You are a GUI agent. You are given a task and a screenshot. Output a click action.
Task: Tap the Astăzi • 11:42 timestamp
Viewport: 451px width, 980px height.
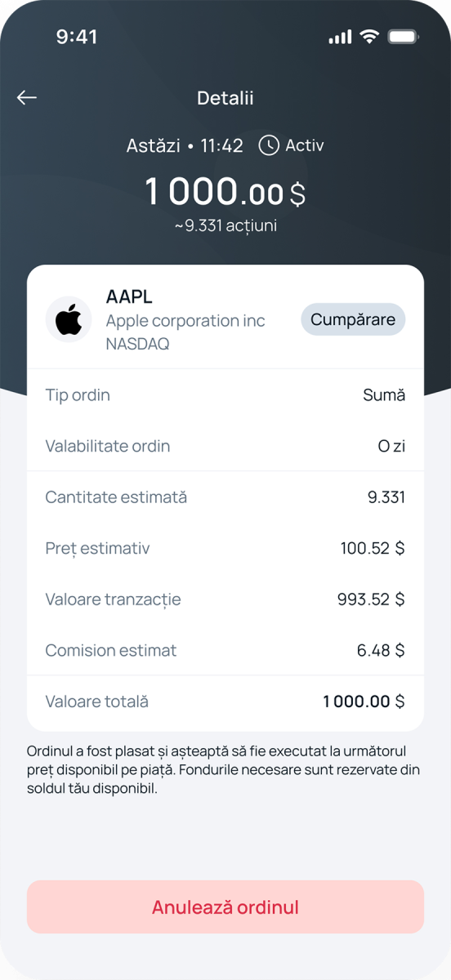[185, 145]
